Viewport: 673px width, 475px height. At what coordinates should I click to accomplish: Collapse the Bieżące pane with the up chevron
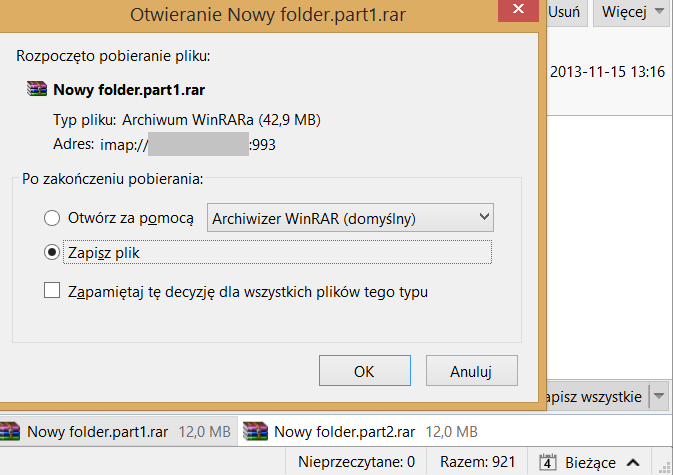[x=633, y=463]
